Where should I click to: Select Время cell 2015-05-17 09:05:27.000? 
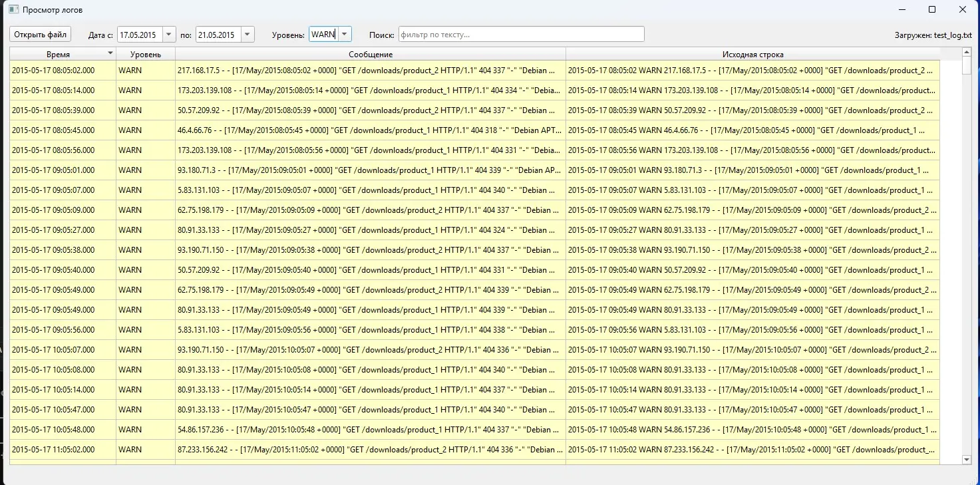click(63, 230)
